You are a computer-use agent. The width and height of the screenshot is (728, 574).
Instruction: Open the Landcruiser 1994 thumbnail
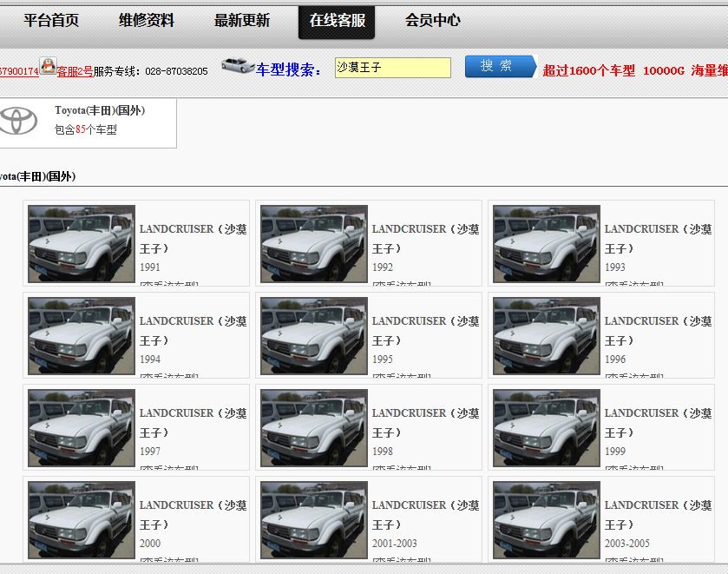(x=82, y=336)
